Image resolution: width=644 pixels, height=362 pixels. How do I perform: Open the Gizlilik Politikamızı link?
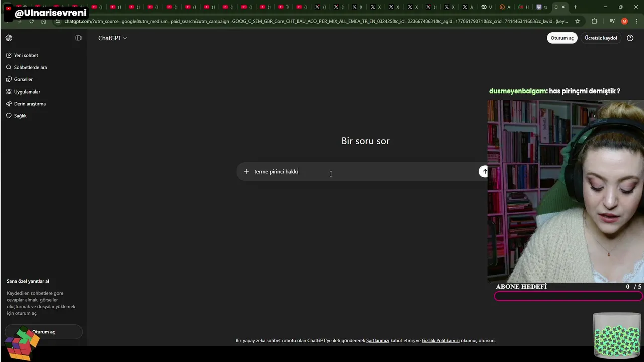[441, 341]
